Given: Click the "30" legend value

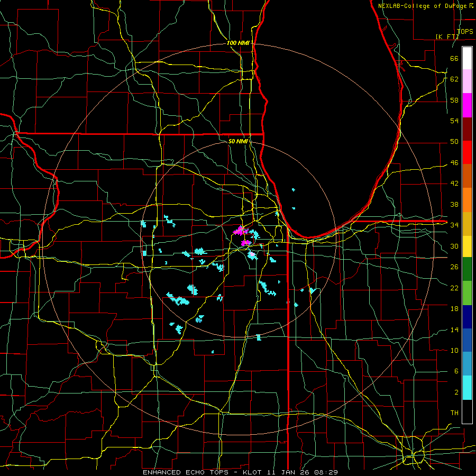Looking at the screenshot, I should point(454,246).
